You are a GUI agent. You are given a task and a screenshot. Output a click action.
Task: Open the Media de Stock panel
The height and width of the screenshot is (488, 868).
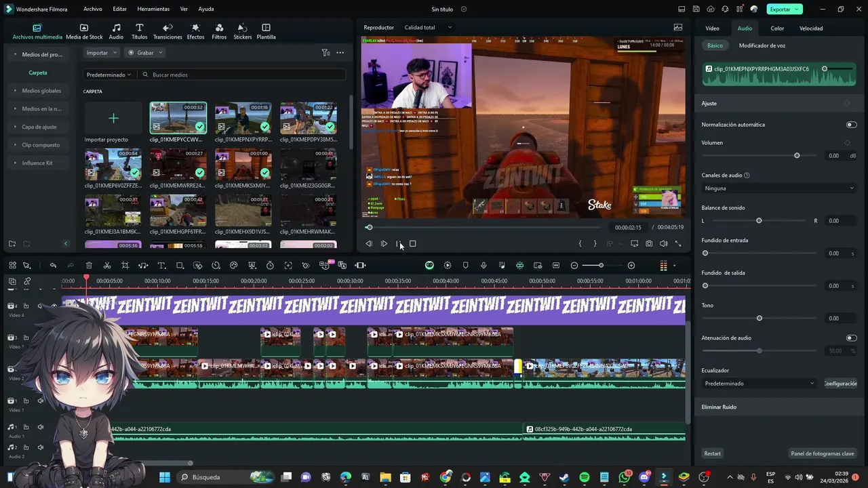(84, 32)
